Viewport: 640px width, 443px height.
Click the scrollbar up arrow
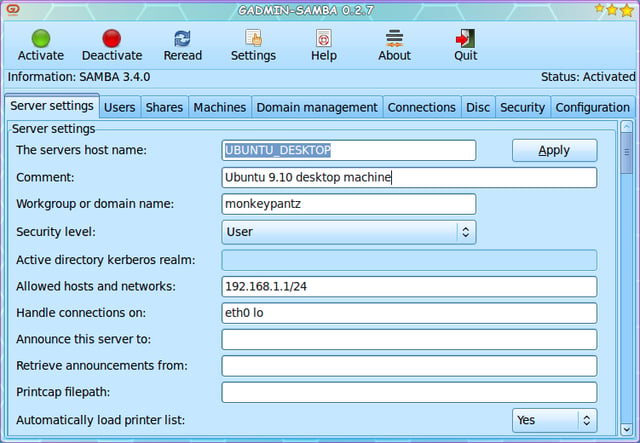[x=627, y=127]
